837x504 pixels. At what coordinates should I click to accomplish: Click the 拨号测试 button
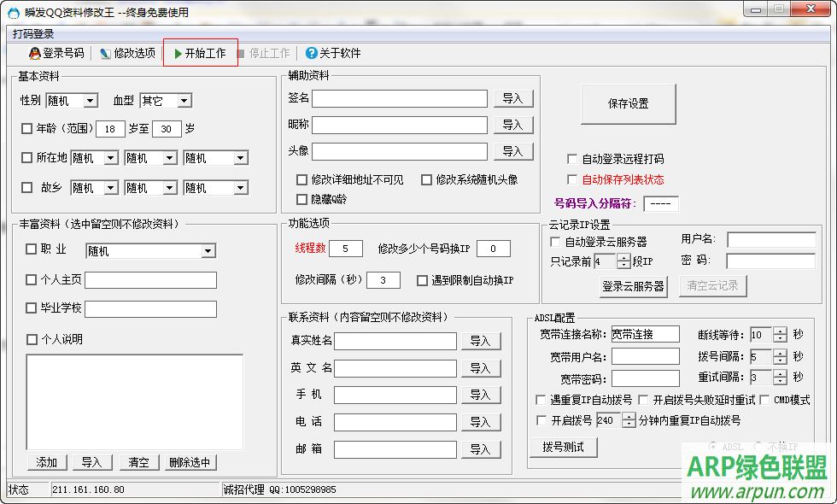[563, 448]
